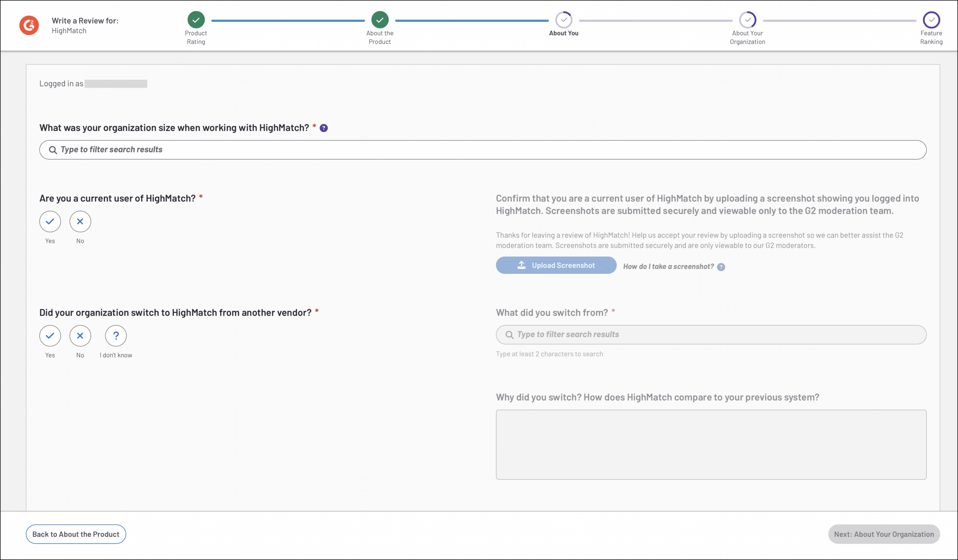
Task: Open How do I take a screenshot link
Action: tap(668, 267)
